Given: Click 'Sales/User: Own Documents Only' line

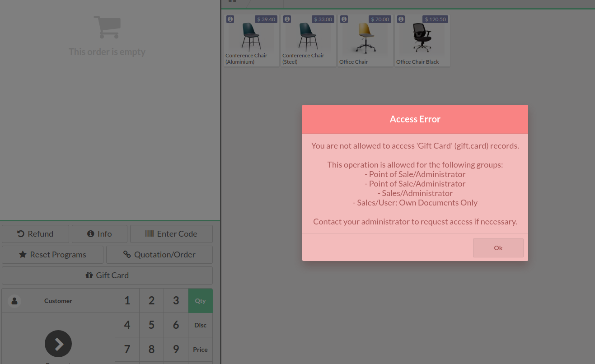Looking at the screenshot, I should (415, 203).
